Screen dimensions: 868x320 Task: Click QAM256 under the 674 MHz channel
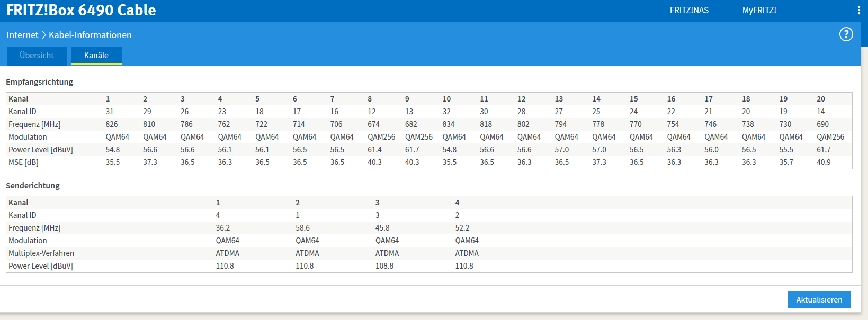tap(381, 137)
